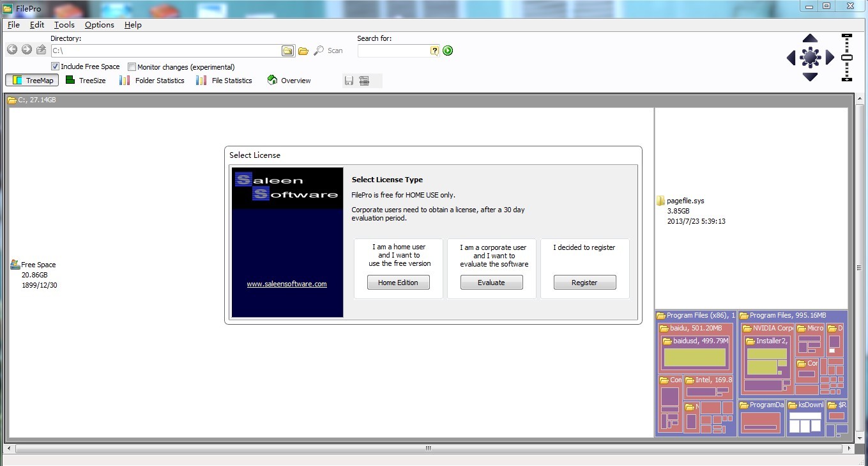Click the pagefile.sys 3.85GB label
Screen dimensions: 868x466
pyautogui.click(x=696, y=211)
